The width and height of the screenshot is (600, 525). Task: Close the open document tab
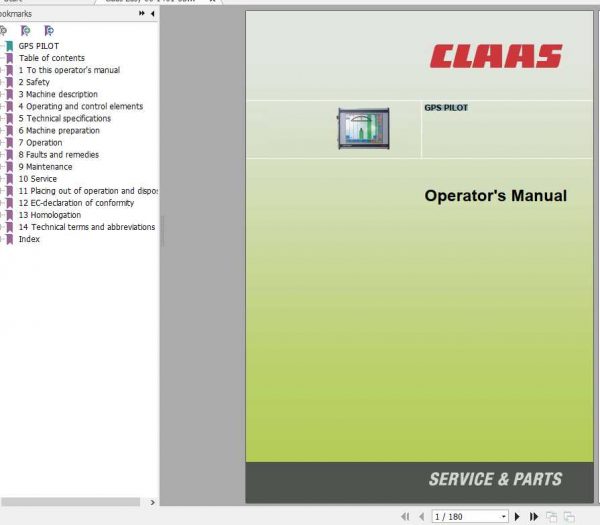click(212, 1)
